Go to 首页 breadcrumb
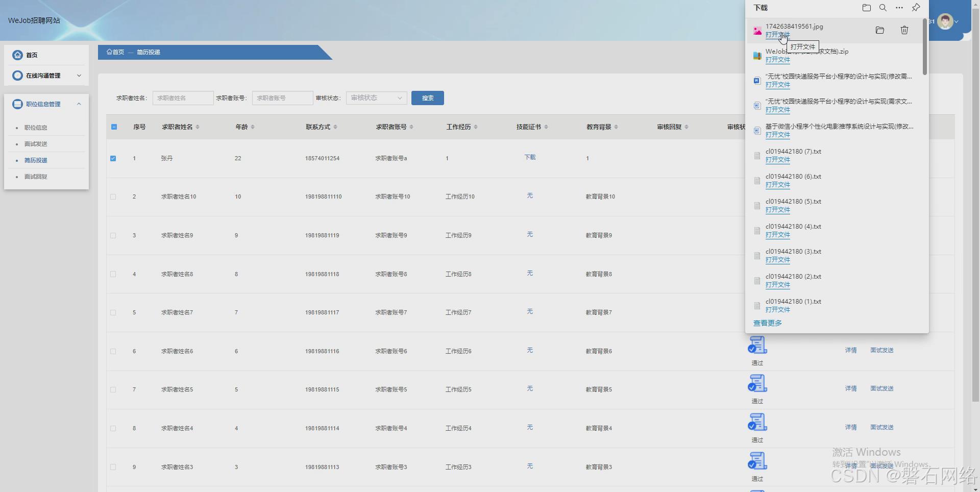Viewport: 980px width, 492px height. [x=115, y=52]
